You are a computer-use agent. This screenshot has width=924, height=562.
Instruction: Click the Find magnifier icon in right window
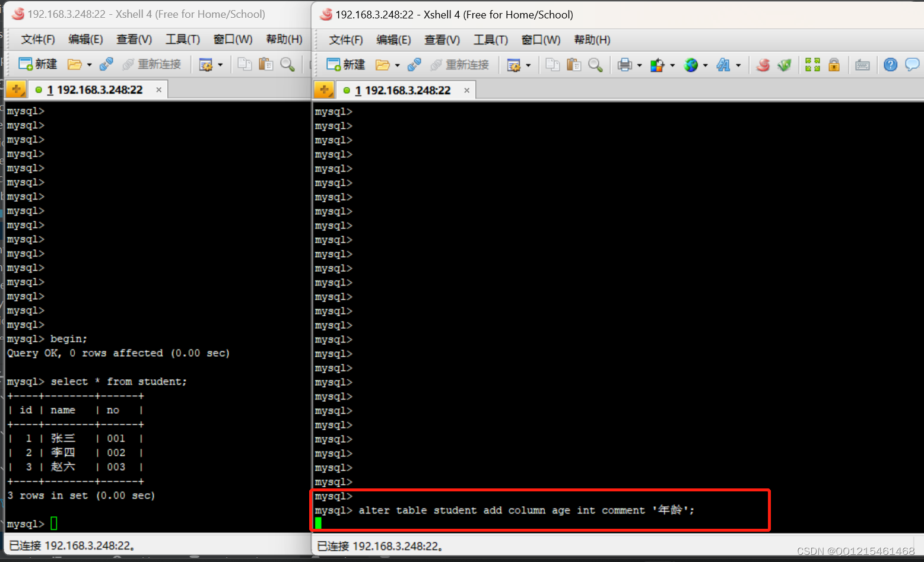(x=595, y=65)
